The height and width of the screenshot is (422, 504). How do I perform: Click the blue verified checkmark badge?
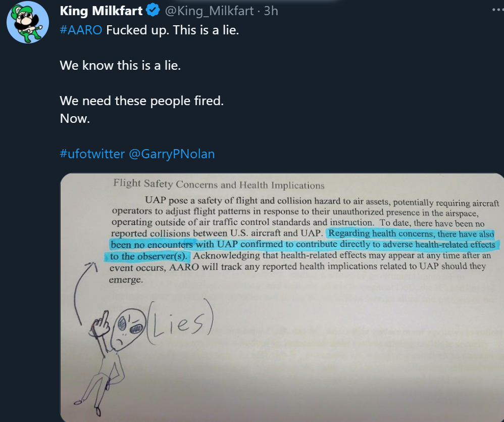153,10
